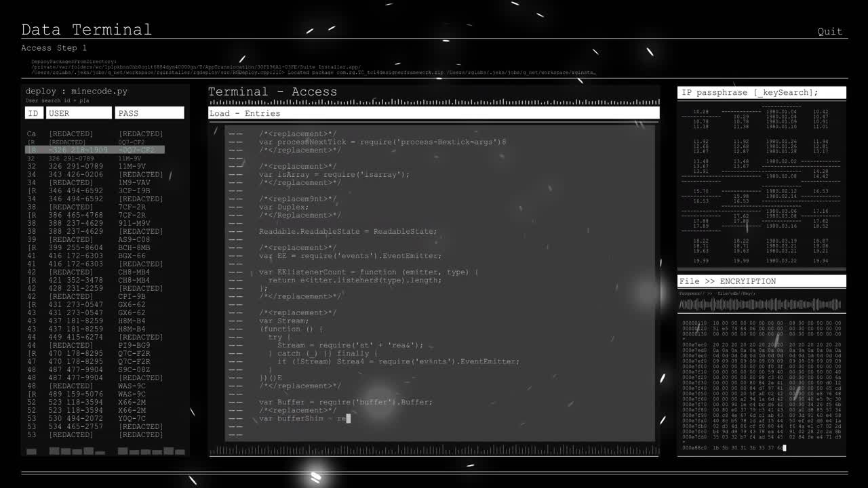Select password Y0Q-7C

132,418
